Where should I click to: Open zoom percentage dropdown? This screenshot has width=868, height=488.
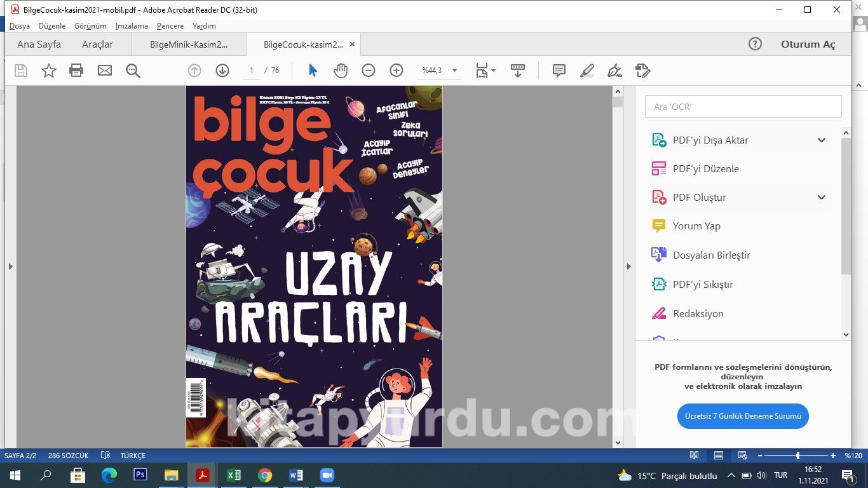coord(454,71)
